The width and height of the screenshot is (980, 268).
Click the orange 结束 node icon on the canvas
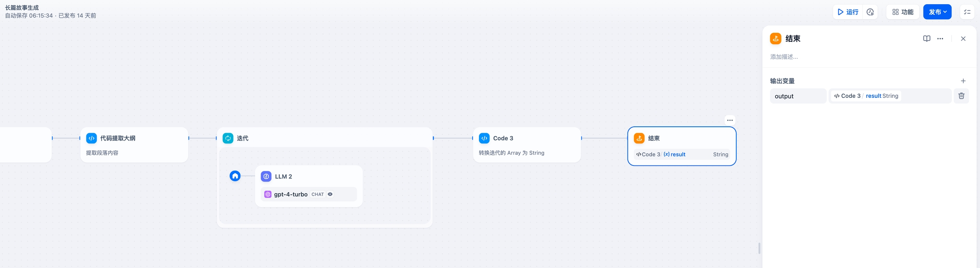coord(639,138)
